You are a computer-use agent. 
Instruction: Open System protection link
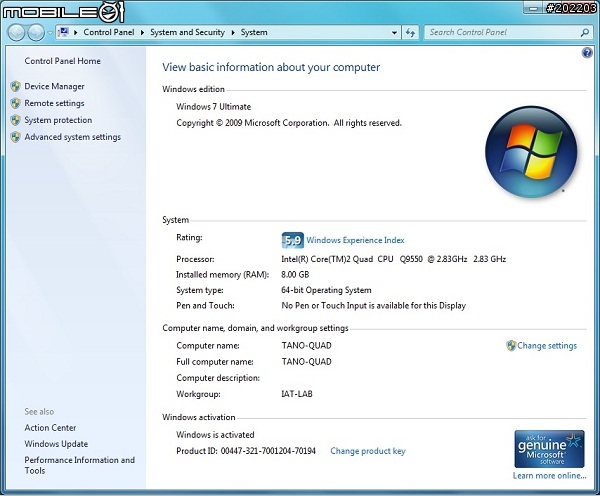(x=58, y=120)
